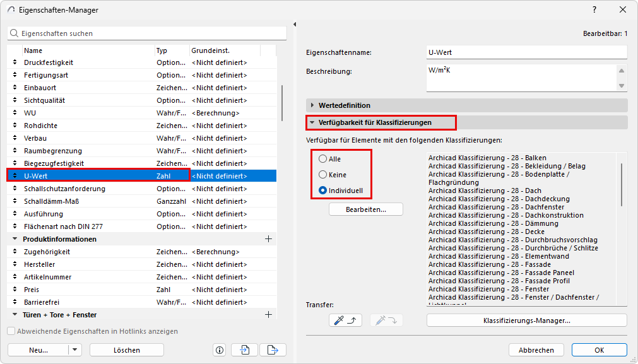The height and width of the screenshot is (364, 638).
Task: Pick up settings with eyedropper icon
Action: click(345, 320)
